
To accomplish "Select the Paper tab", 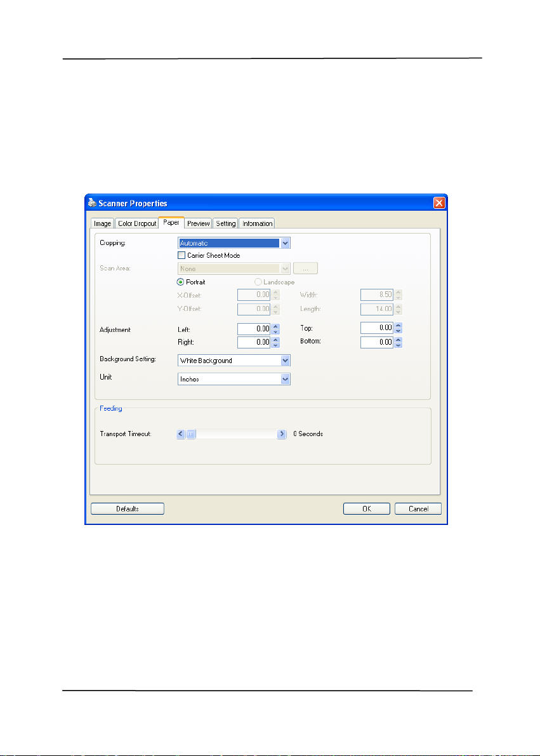I will pos(171,222).
